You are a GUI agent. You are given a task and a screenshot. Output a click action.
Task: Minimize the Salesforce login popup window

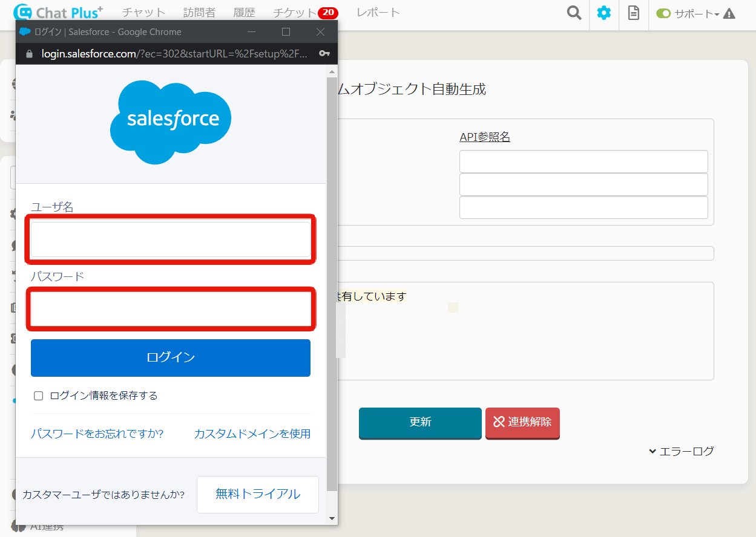click(x=252, y=31)
